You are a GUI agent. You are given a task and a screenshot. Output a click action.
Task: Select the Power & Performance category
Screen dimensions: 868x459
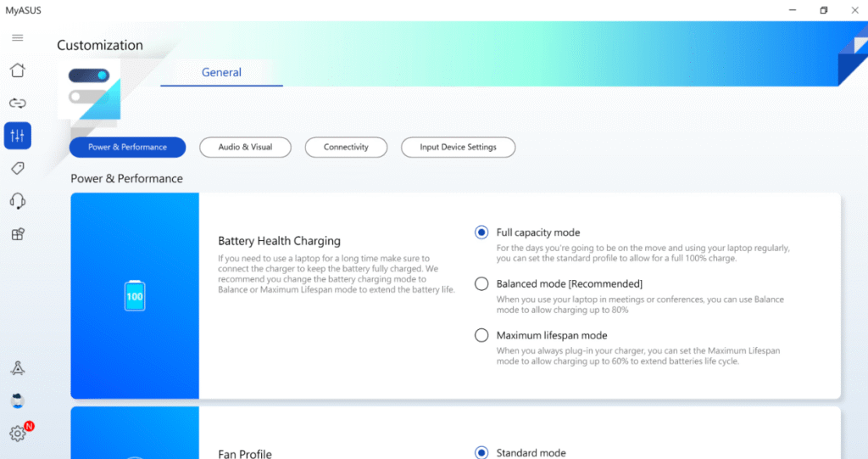(127, 148)
